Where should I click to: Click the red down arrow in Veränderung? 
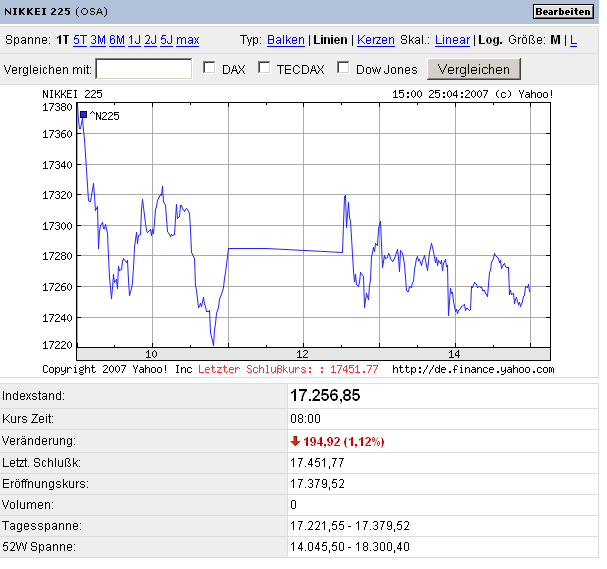[295, 441]
